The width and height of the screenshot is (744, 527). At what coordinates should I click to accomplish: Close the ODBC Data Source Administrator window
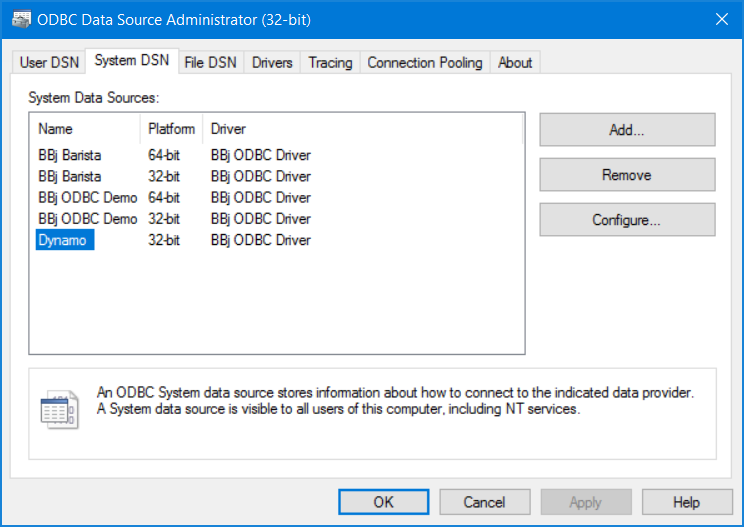722,19
